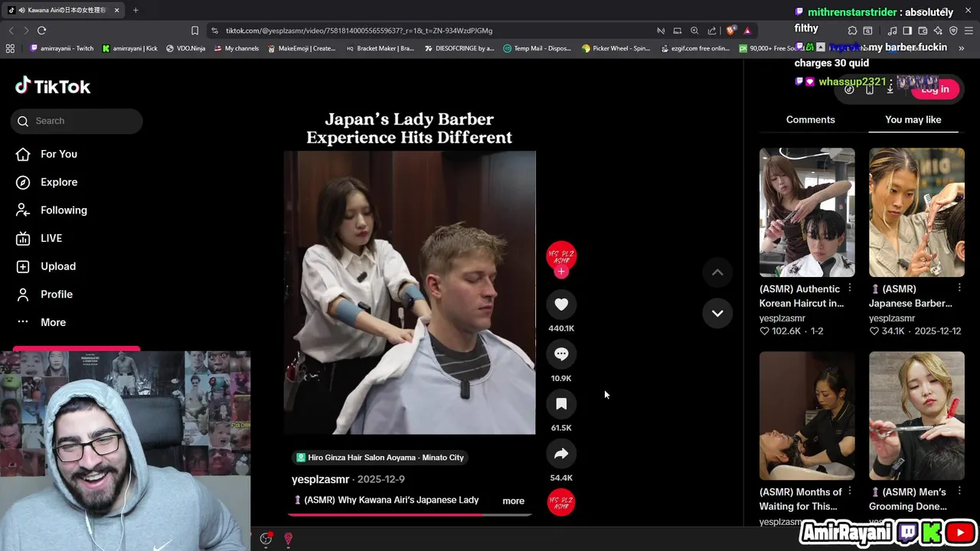Expand the caption with more
980x551 pixels.
513,501
